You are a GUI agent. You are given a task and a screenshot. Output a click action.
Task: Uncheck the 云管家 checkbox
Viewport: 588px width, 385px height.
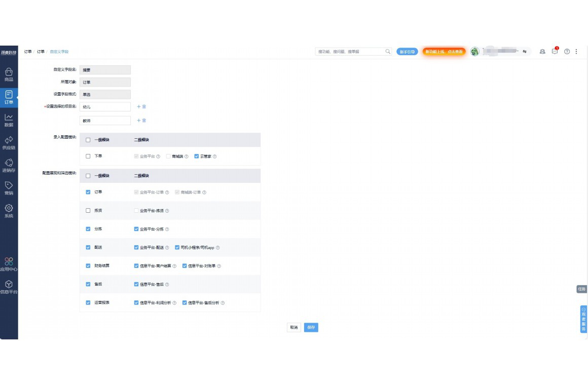click(197, 157)
